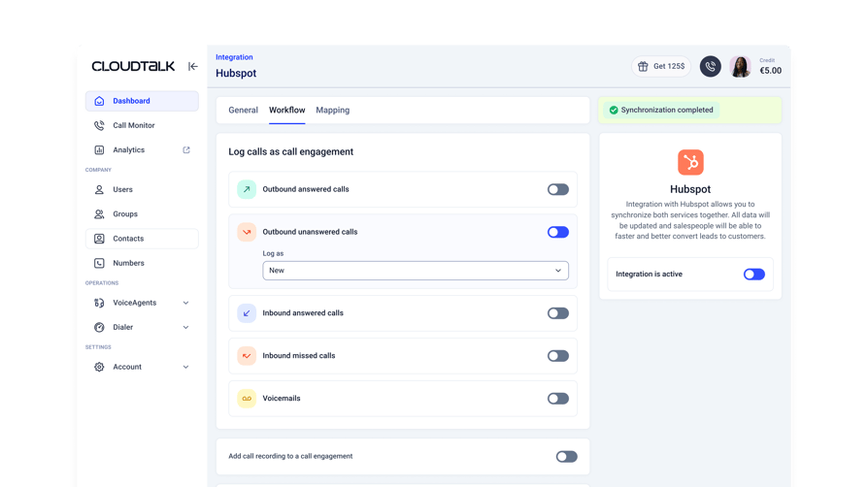Click the Groups people icon
868x487 pixels.
click(99, 214)
